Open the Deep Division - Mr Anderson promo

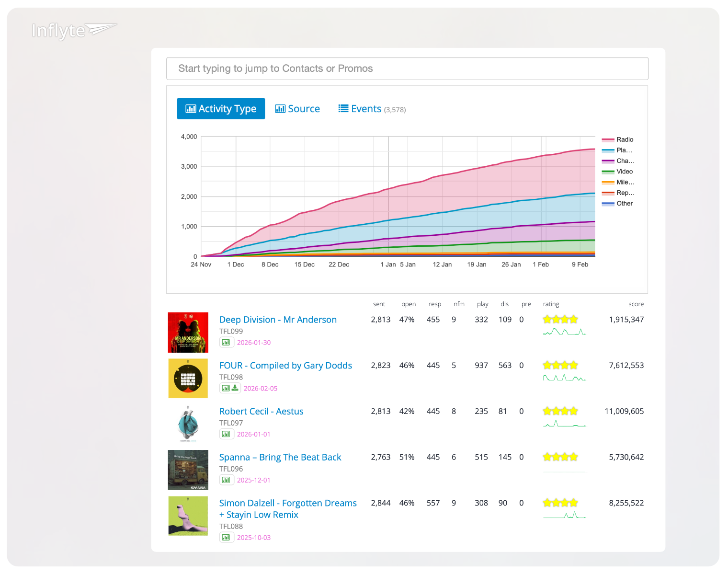click(278, 320)
